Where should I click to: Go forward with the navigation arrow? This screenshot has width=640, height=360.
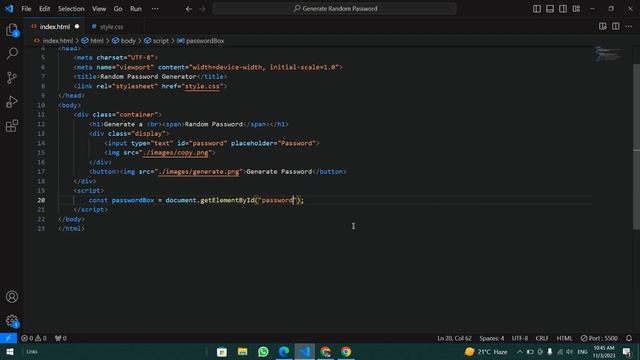202,9
